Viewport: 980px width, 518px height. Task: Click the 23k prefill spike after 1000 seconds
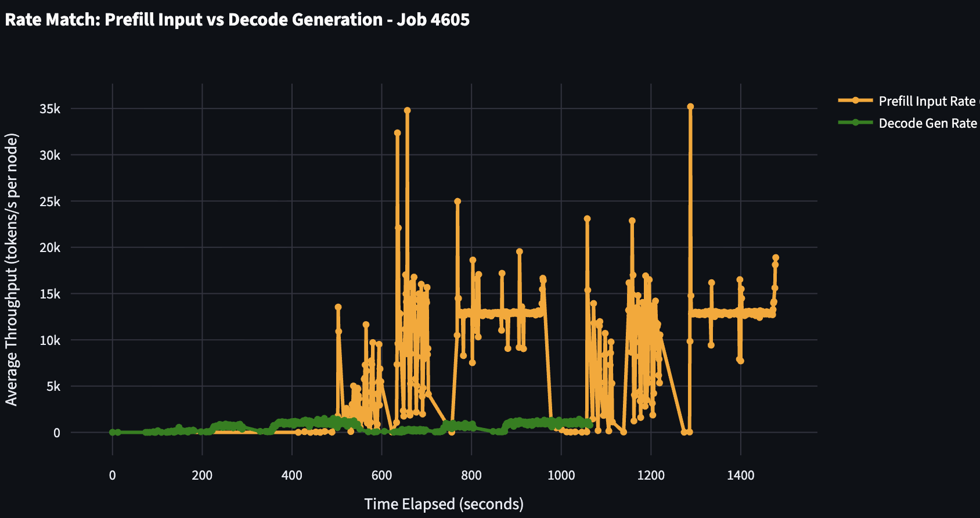pos(587,219)
